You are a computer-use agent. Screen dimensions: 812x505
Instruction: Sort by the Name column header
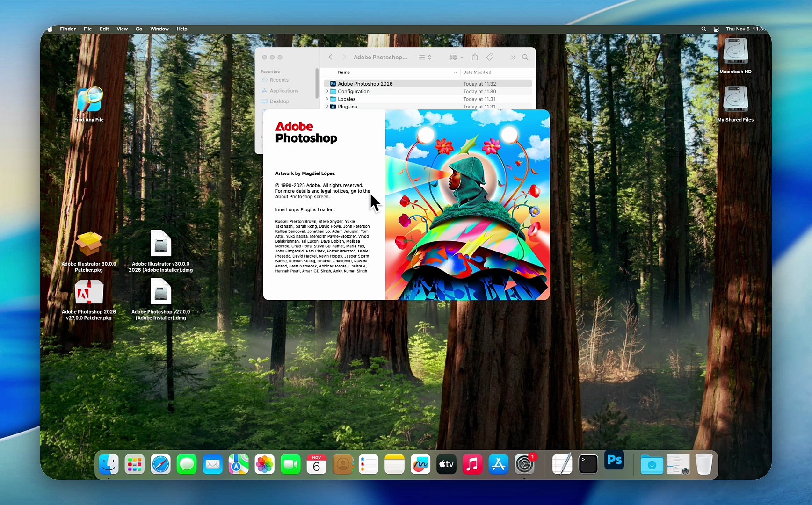344,72
